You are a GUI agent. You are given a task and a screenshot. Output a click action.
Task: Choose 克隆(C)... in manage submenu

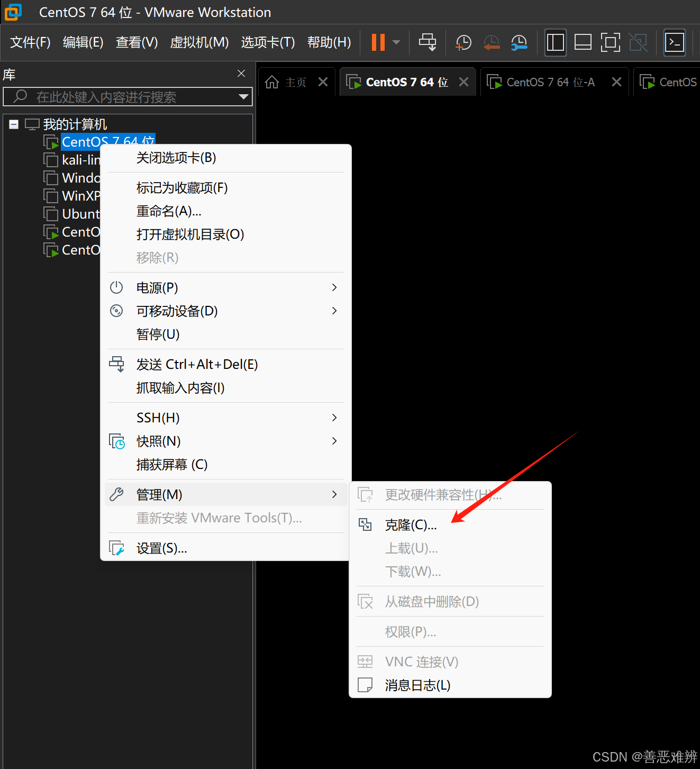tap(450, 525)
